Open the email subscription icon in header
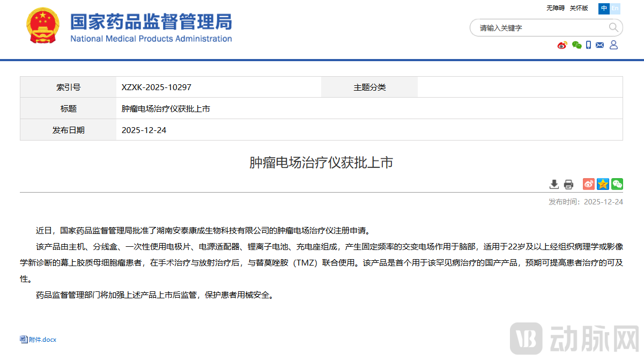Image resolution: width=644 pixels, height=360 pixels. coord(601,45)
